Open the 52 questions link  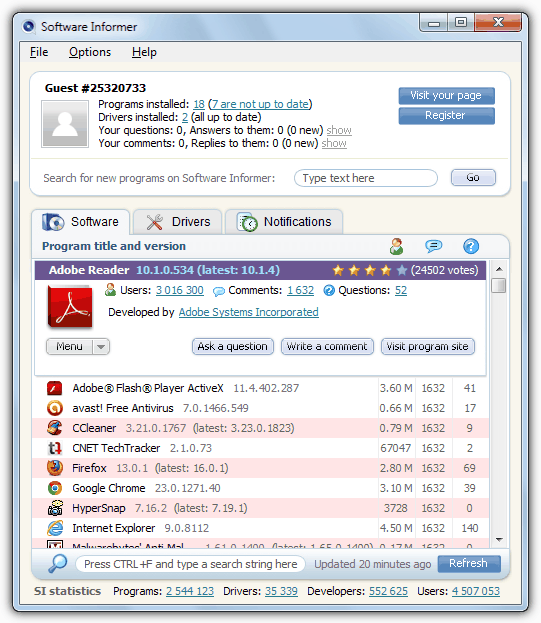point(401,290)
